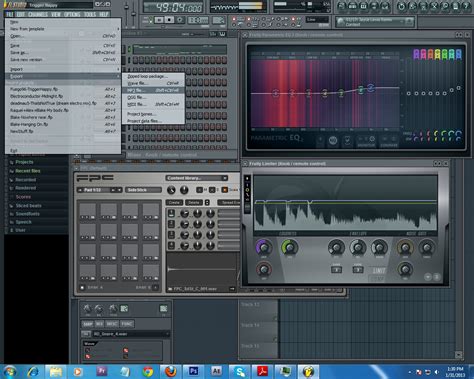Click the master volume slider at top
This screenshot has height=379, width=474.
point(126,7)
